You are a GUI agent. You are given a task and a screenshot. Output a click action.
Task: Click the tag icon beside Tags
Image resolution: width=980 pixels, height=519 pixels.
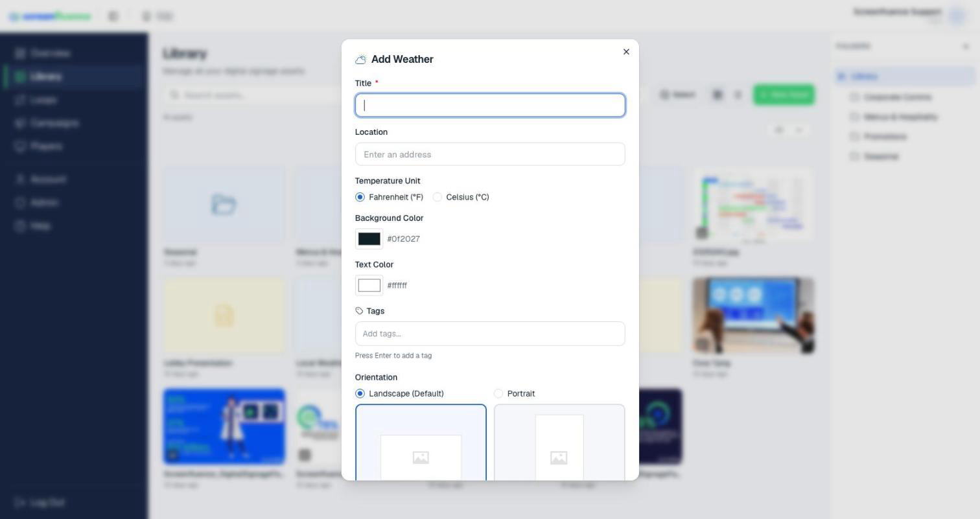(359, 311)
